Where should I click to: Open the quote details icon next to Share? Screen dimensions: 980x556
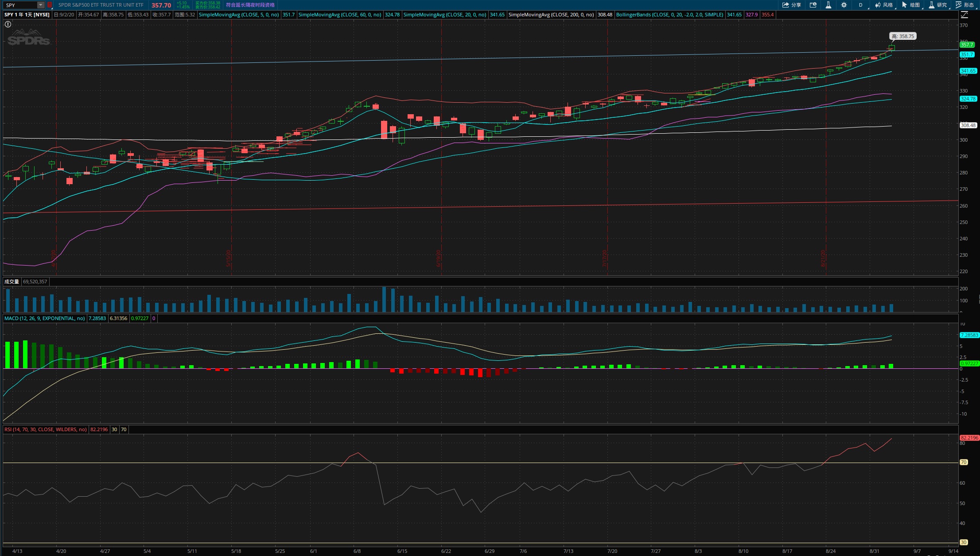pos(813,5)
